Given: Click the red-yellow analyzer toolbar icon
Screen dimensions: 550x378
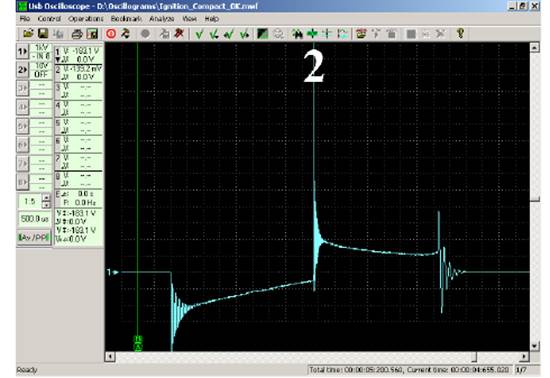Looking at the screenshot, I should 361,34.
